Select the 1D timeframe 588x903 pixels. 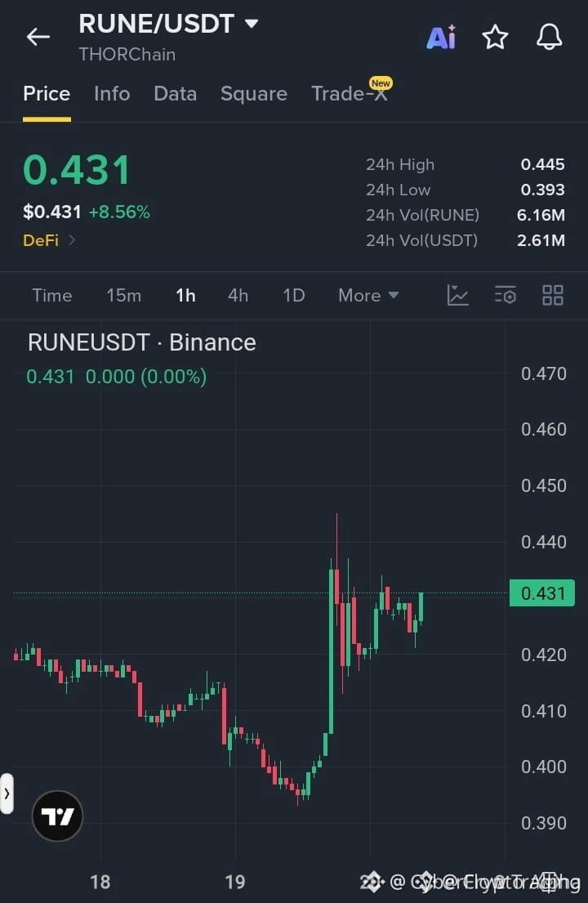point(293,296)
